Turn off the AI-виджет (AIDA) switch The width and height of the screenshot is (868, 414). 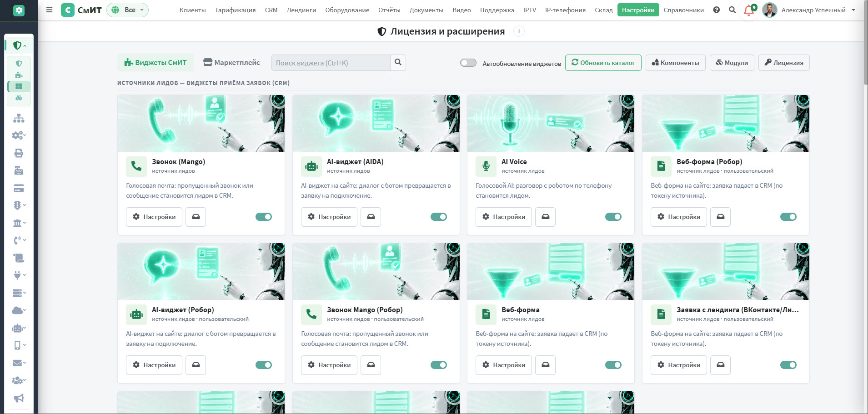pos(439,217)
